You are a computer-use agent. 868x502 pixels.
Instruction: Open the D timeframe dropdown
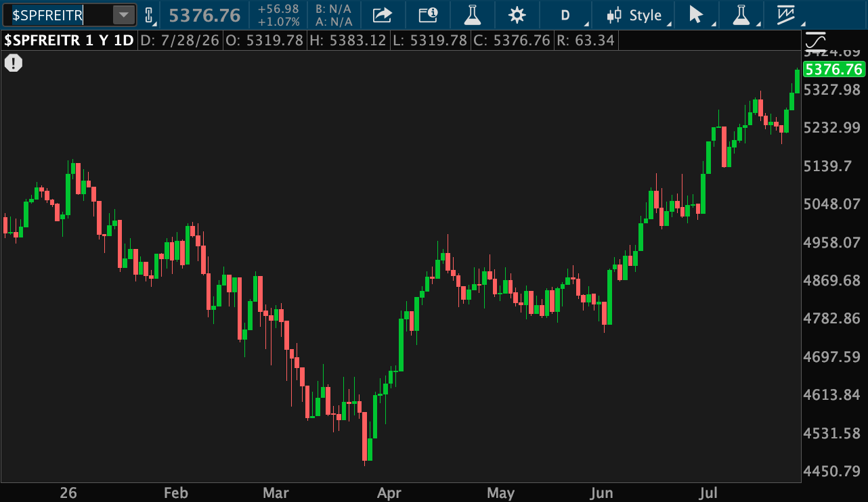(x=567, y=15)
